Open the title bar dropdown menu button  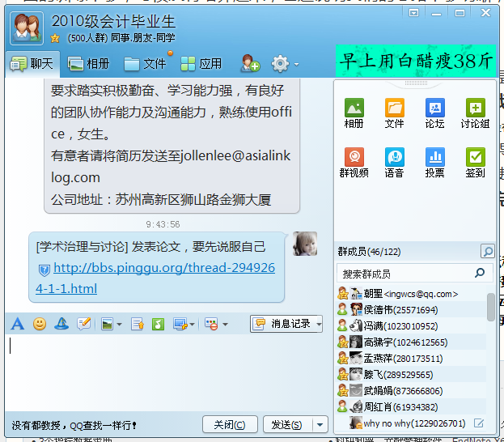point(413,13)
